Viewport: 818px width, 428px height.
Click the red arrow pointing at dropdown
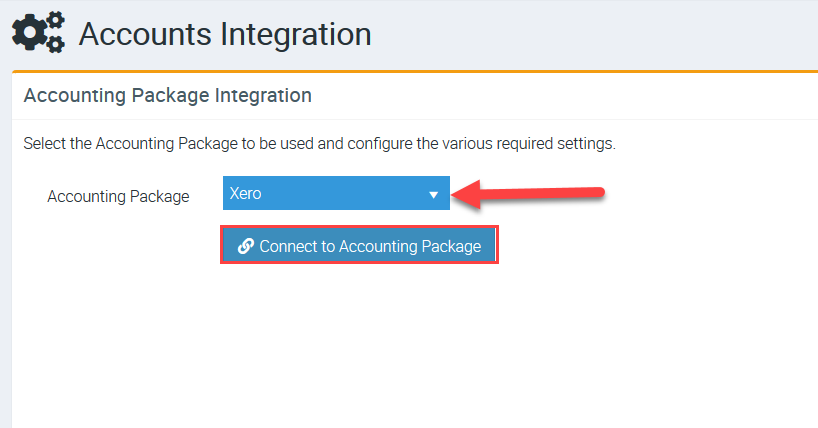click(x=528, y=193)
